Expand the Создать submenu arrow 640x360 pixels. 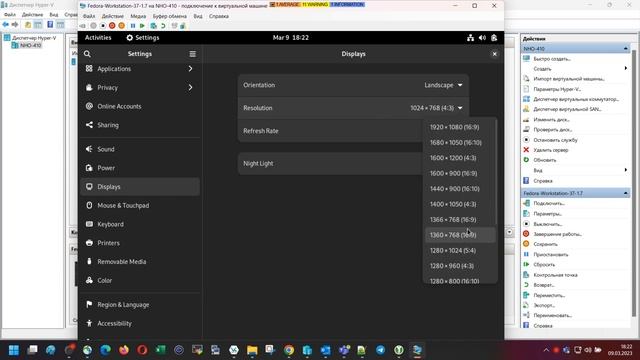(626, 68)
